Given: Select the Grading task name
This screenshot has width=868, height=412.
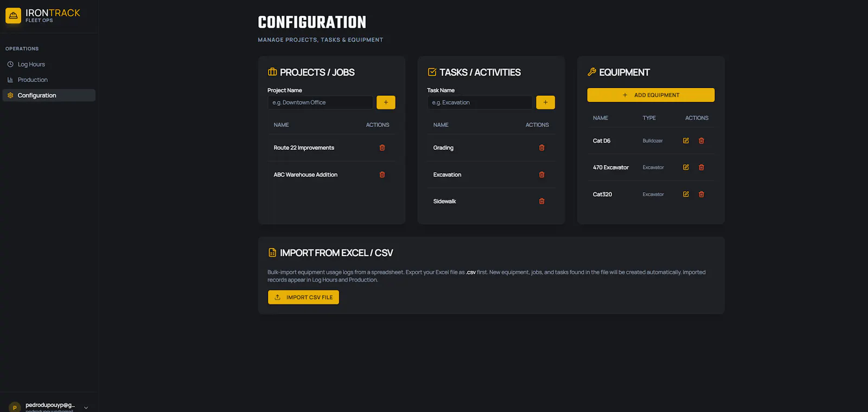Looking at the screenshot, I should (443, 148).
